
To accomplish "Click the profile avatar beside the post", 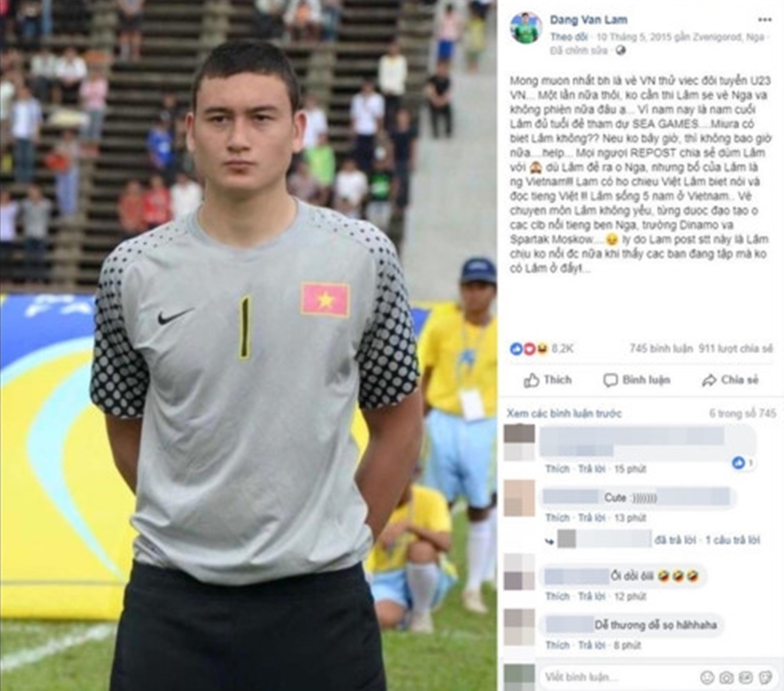I will [x=526, y=28].
